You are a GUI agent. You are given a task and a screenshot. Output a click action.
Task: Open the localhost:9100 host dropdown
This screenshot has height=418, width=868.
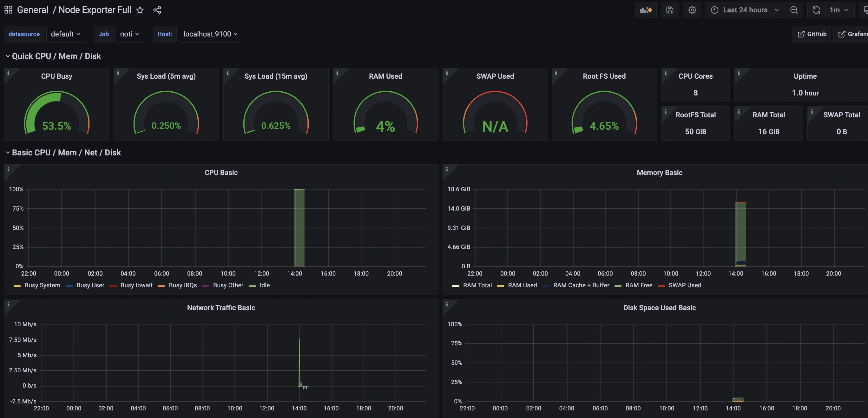[x=211, y=34]
